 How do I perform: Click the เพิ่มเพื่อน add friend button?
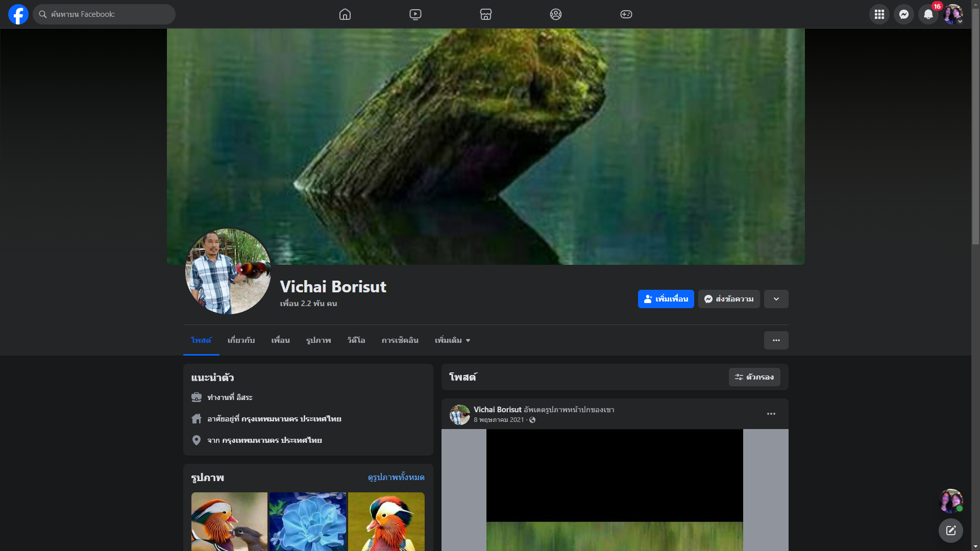pyautogui.click(x=666, y=299)
